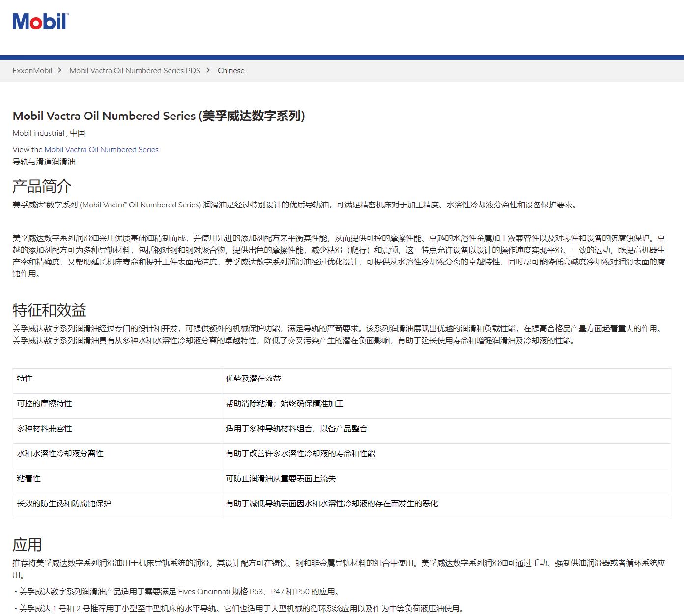The image size is (684, 616).
Task: Click the 帮助消除粘滑；始终确保精准加工 cell
Action: click(x=446, y=406)
